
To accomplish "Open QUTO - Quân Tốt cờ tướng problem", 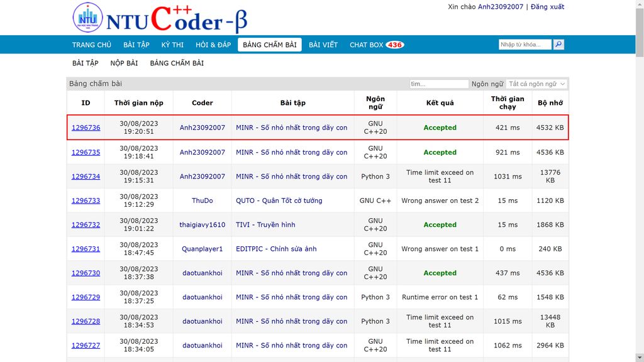I will [x=279, y=200].
